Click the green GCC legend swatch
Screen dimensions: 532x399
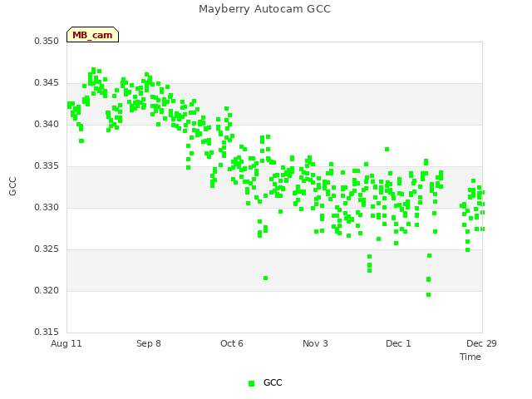click(x=251, y=383)
